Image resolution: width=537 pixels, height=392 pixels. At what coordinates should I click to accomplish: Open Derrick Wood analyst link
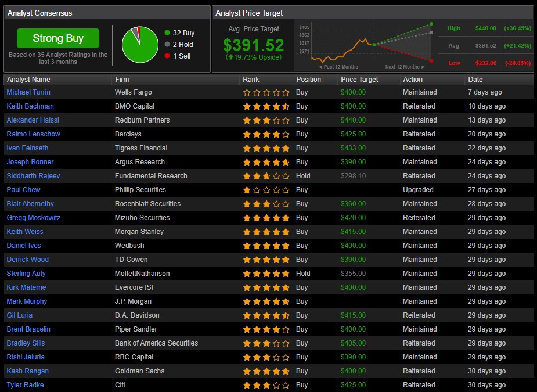[x=27, y=260]
